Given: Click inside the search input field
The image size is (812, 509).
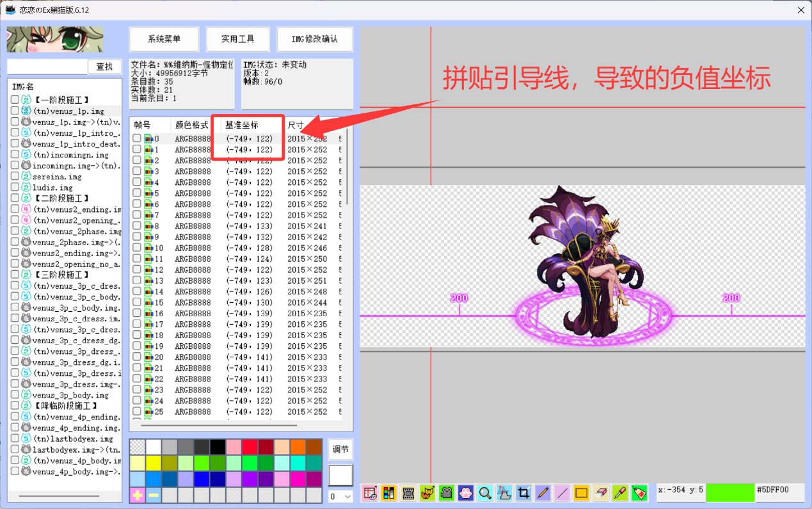Looking at the screenshot, I should pos(48,66).
